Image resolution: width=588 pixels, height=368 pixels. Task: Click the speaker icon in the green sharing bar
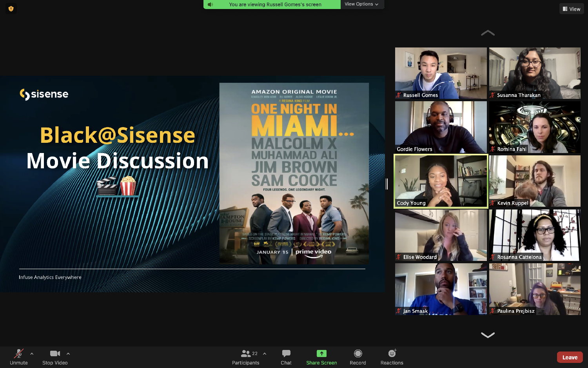pos(211,4)
